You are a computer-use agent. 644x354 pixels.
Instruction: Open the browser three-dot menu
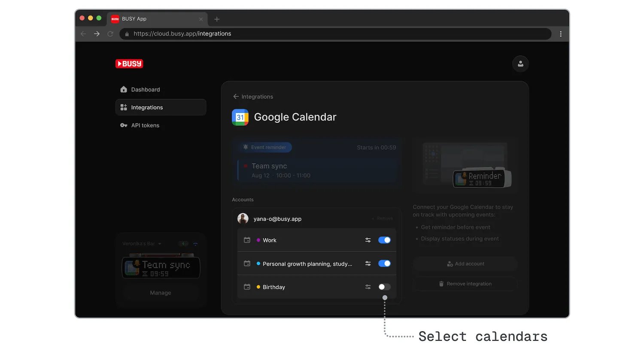(561, 34)
